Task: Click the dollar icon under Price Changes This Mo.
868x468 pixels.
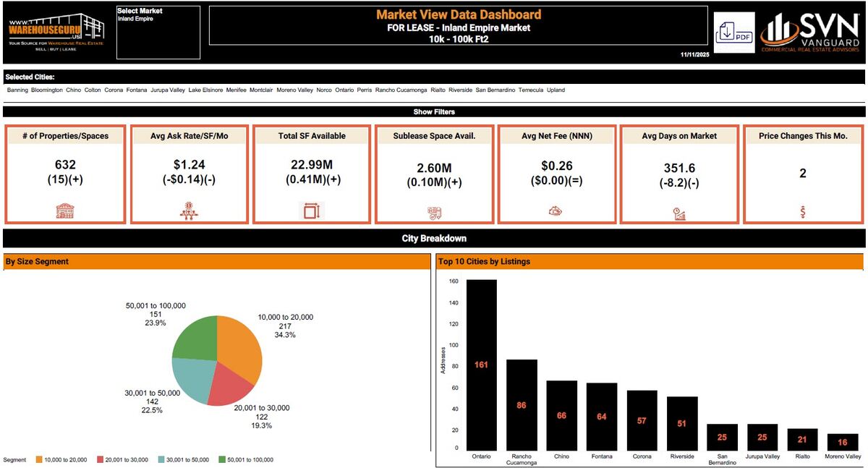Action: 803,212
